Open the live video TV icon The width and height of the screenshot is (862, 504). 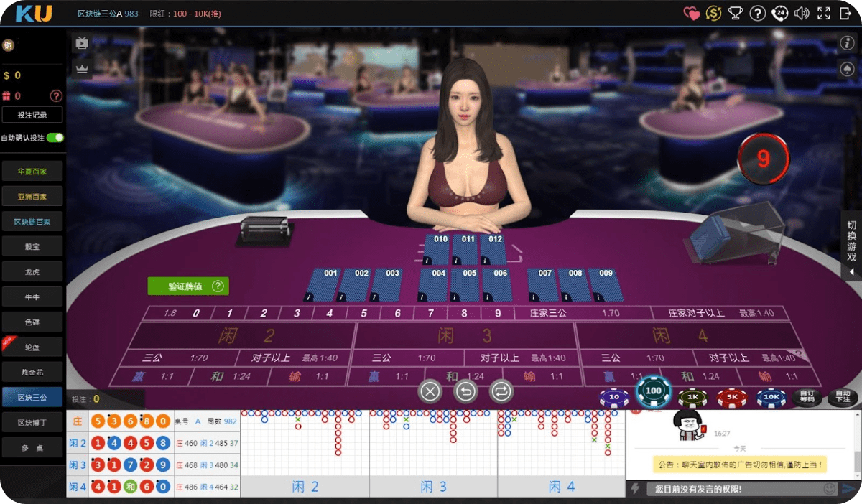(82, 43)
